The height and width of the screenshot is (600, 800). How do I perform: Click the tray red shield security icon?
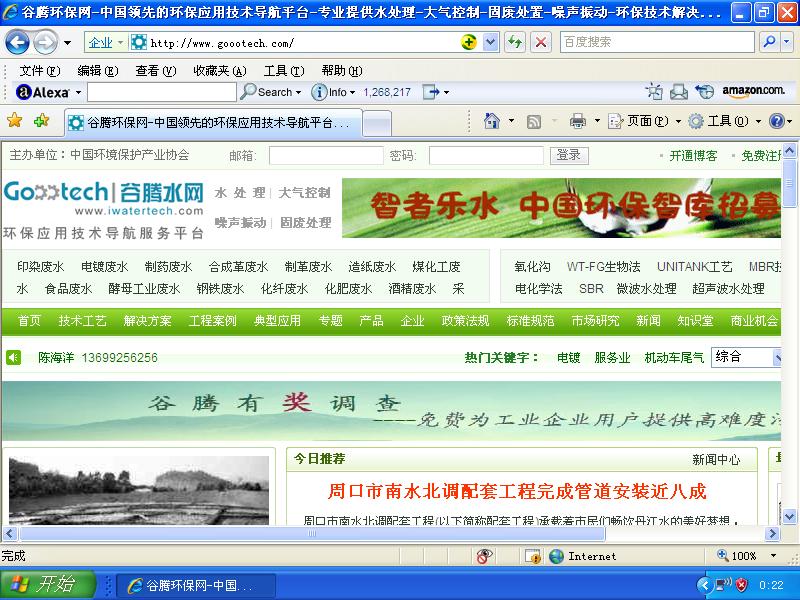point(741,585)
